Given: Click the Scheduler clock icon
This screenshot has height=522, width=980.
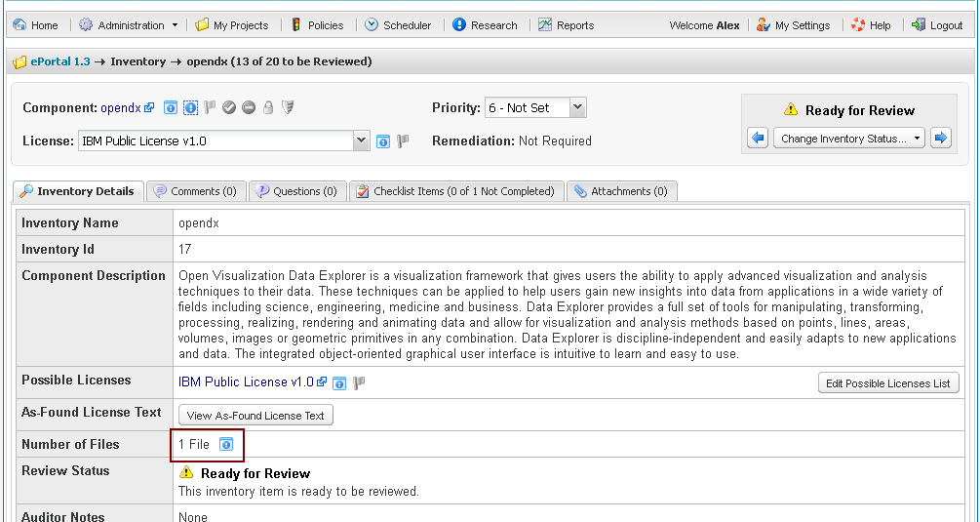Looking at the screenshot, I should [x=372, y=25].
